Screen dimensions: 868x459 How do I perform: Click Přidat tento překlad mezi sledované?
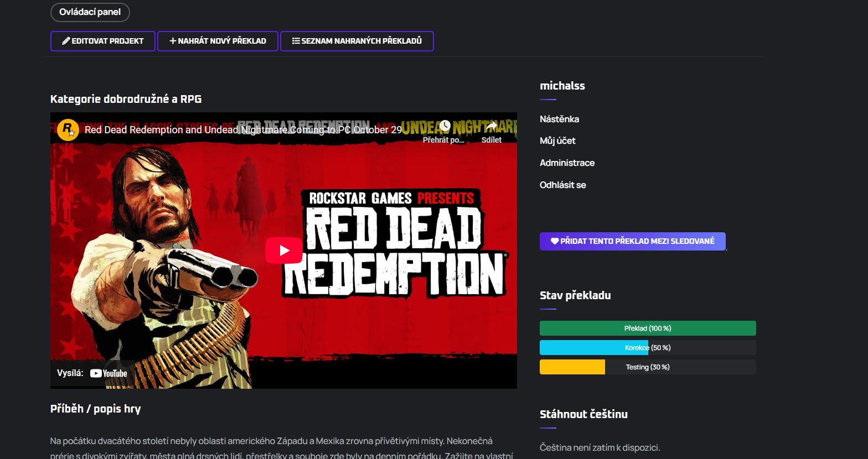coord(633,241)
